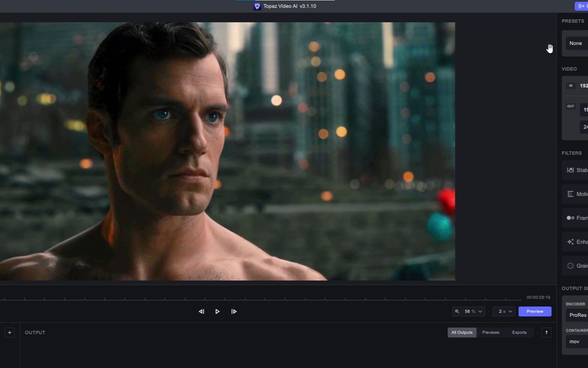Switch to the Exports tab
Viewport: 588px width, 368px height.
click(519, 333)
